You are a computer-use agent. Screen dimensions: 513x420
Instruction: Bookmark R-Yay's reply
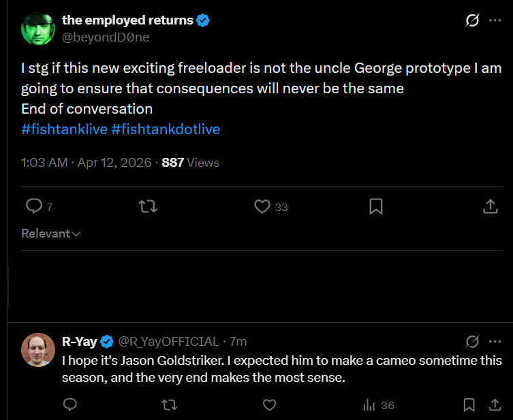pyautogui.click(x=469, y=405)
